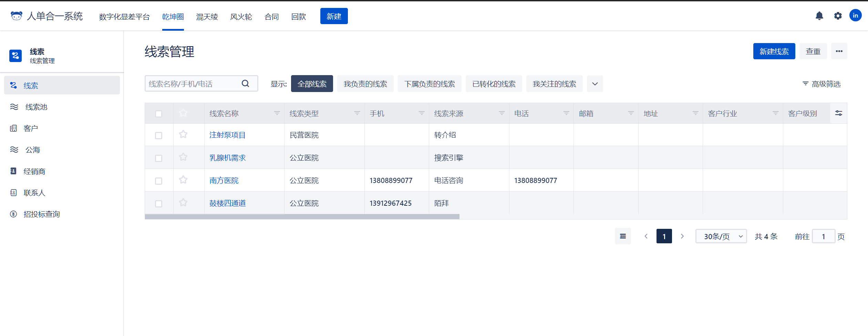Click the star icon in table header
The width and height of the screenshot is (868, 336).
tap(183, 113)
